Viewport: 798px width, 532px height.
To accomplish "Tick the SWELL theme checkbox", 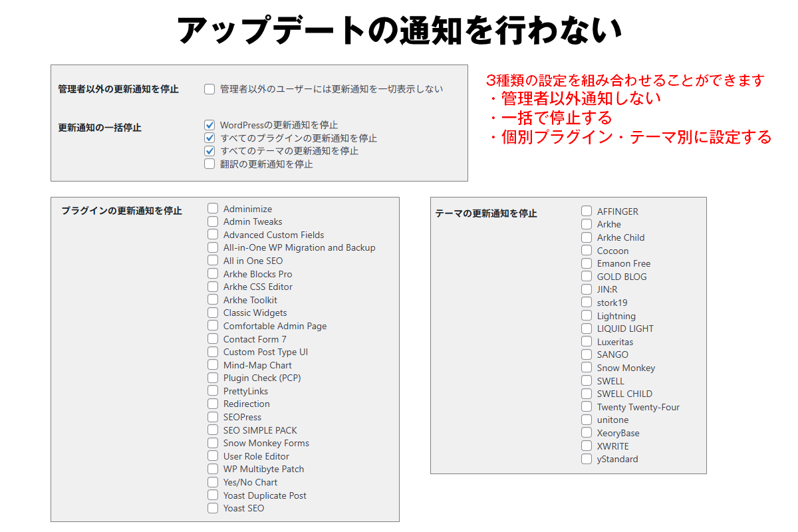I will click(x=587, y=381).
